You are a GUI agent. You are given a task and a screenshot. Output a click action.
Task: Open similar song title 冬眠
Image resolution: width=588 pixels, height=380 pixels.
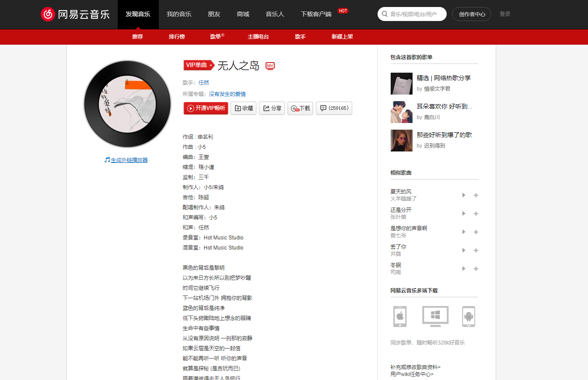click(396, 265)
